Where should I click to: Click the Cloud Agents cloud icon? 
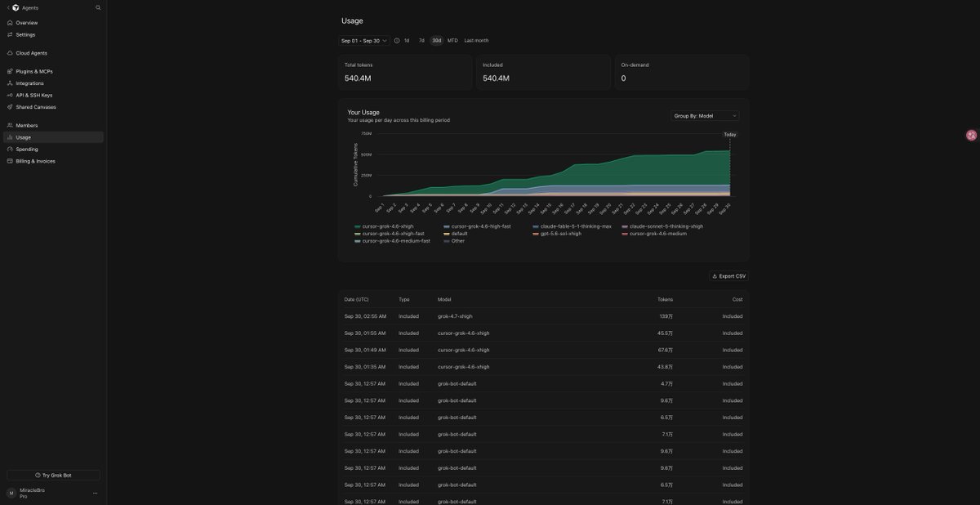tap(10, 53)
